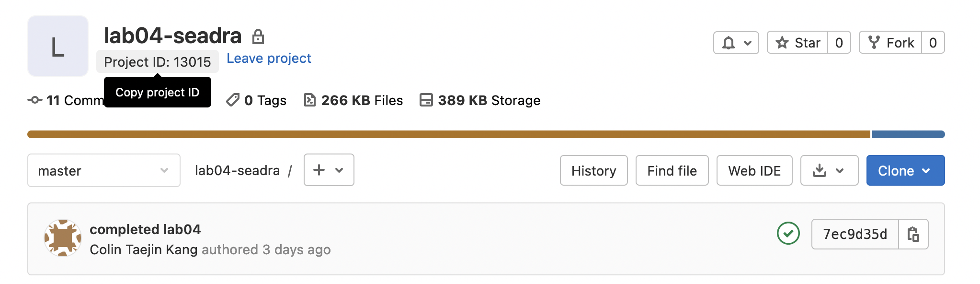Click the private project lock icon
The image size is (980, 284).
click(x=258, y=36)
